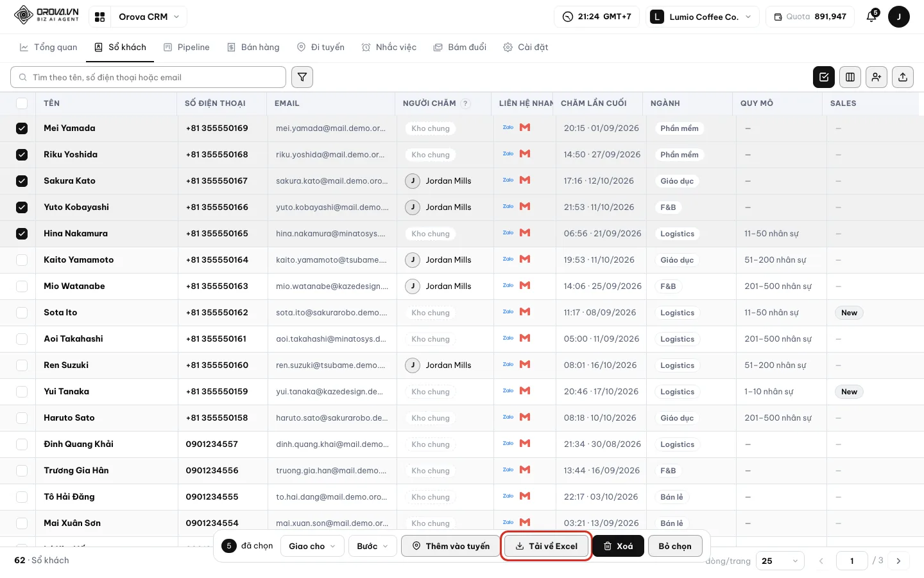Click Thêm vào tuyến button
924x578 pixels.
pyautogui.click(x=451, y=546)
